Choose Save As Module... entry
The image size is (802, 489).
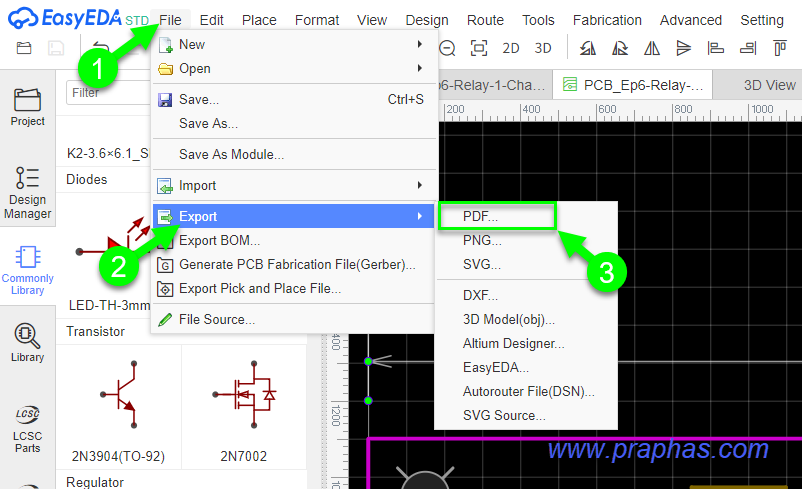[294, 154]
